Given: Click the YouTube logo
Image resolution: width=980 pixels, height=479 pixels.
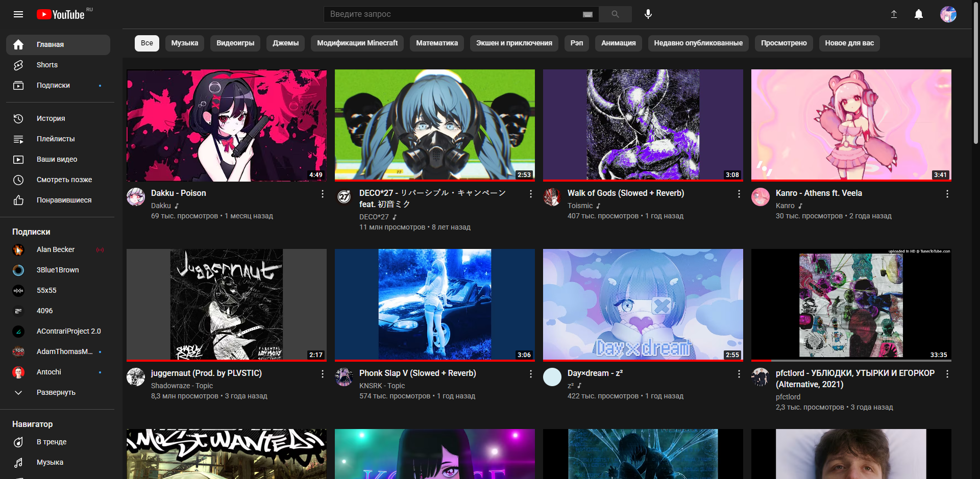Looking at the screenshot, I should point(61,14).
